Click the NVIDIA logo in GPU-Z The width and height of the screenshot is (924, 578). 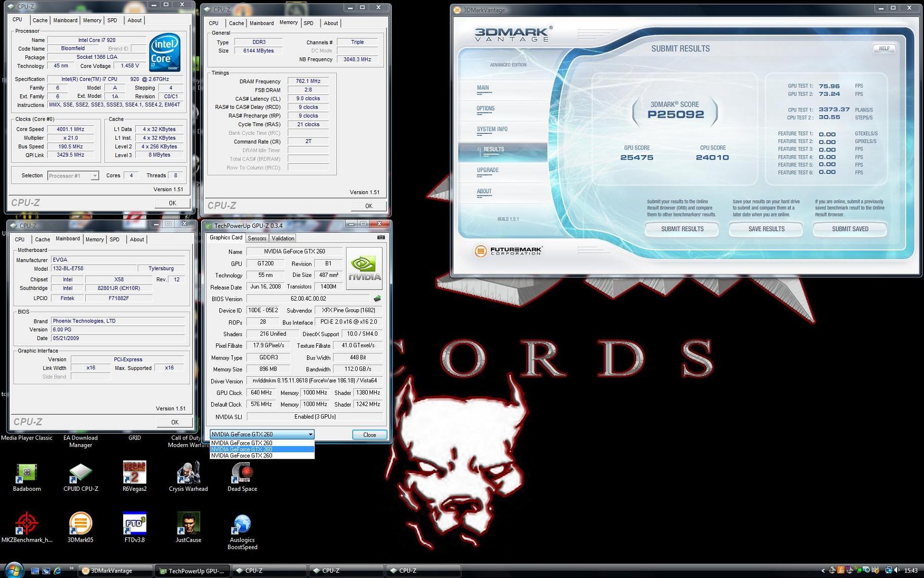[364, 268]
